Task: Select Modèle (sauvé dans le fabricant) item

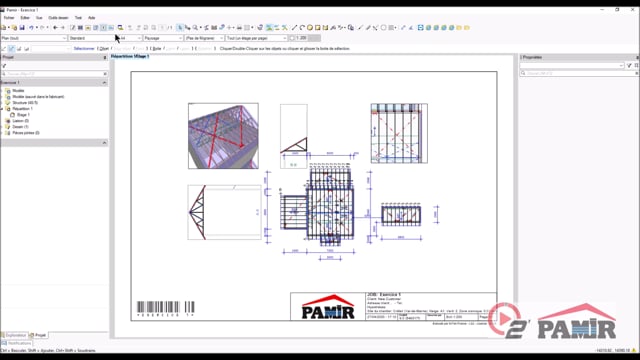Action: tap(38, 97)
